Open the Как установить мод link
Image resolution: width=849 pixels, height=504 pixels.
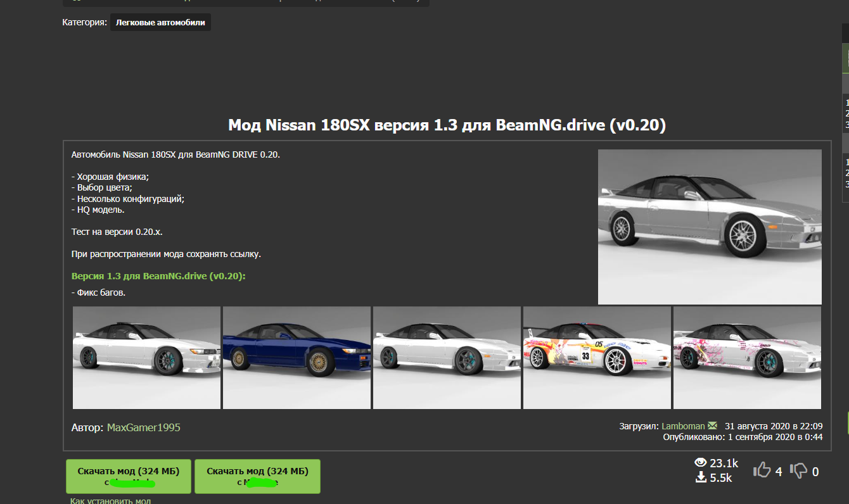click(x=111, y=501)
